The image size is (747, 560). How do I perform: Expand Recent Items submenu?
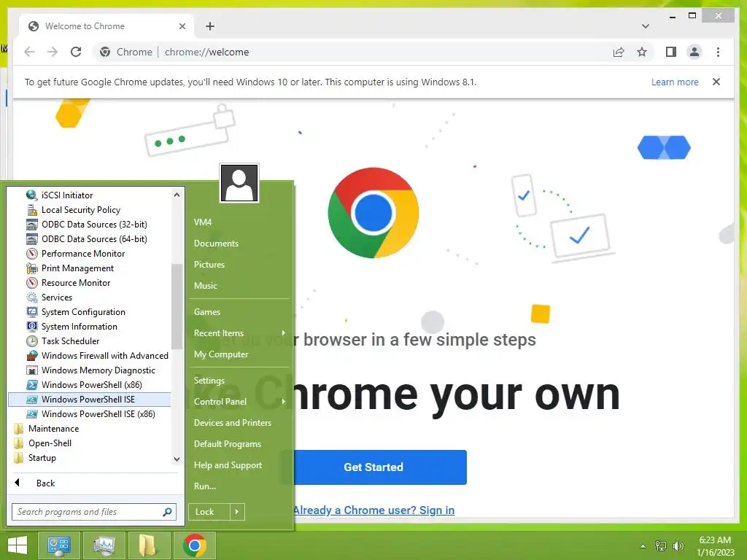(x=239, y=332)
